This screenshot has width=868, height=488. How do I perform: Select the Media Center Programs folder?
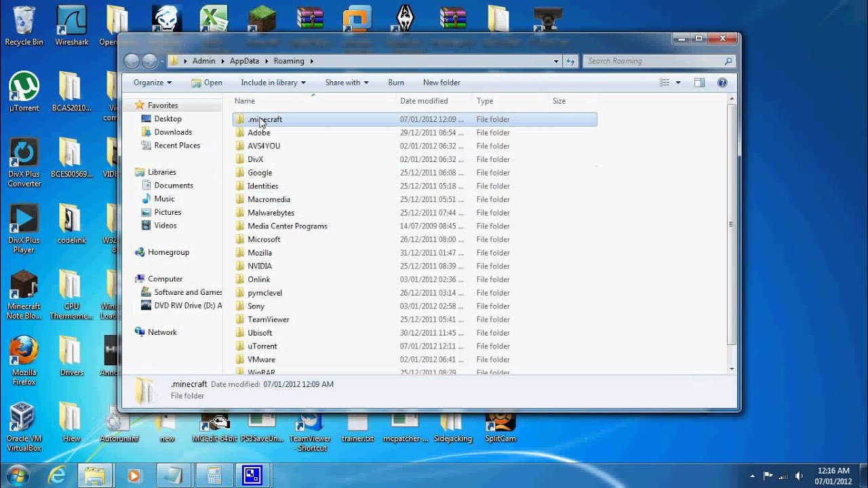288,226
